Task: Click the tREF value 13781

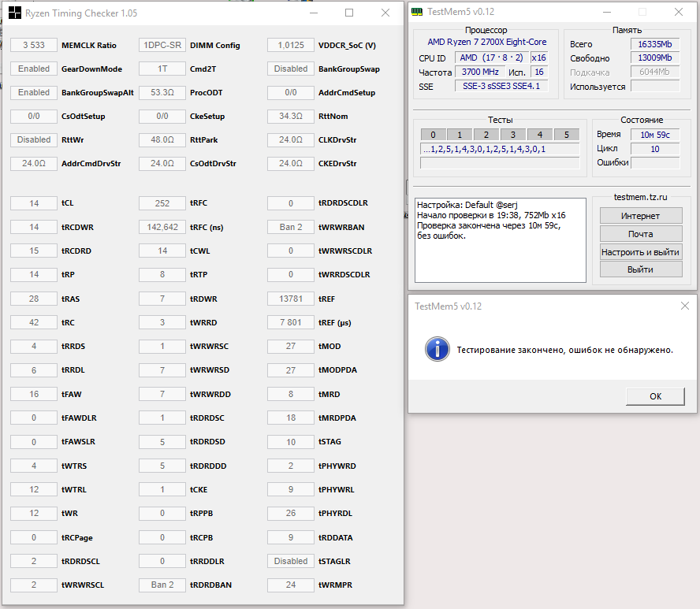Action: [291, 299]
